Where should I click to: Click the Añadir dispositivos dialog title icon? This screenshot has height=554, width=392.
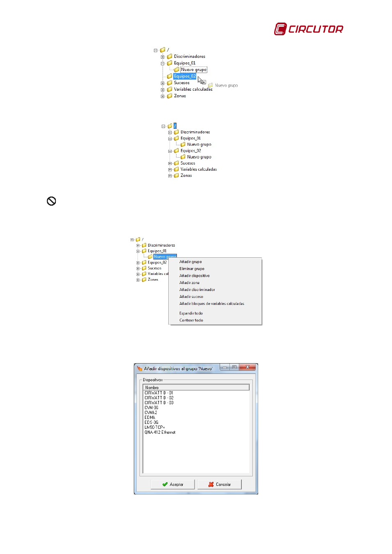point(140,369)
